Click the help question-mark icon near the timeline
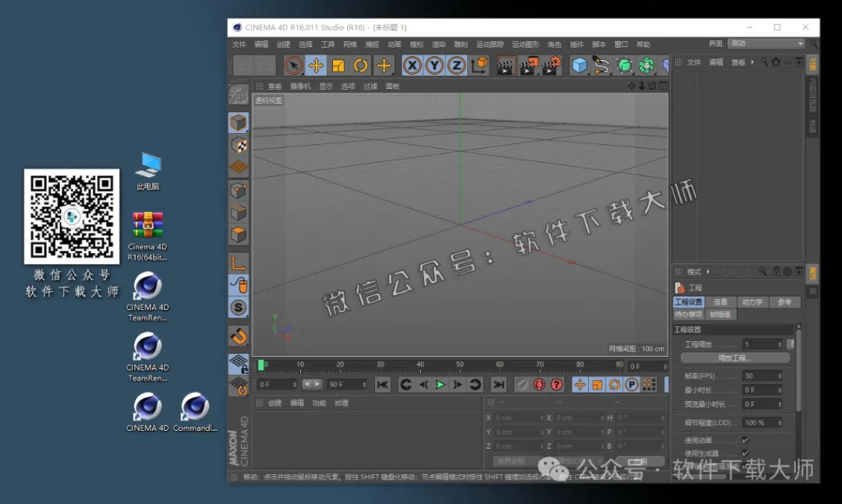This screenshot has width=842, height=504. click(x=557, y=385)
